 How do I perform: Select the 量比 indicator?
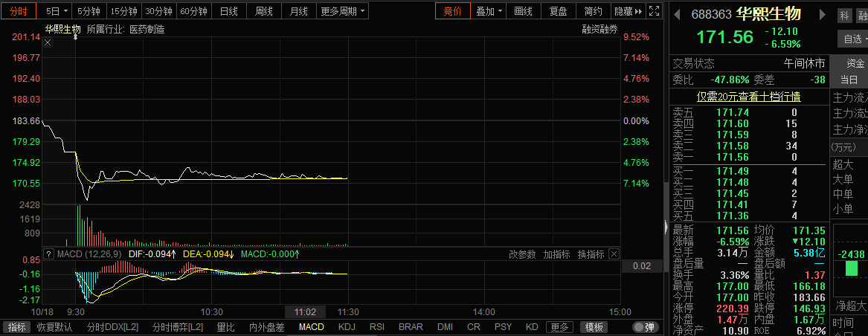point(226,327)
